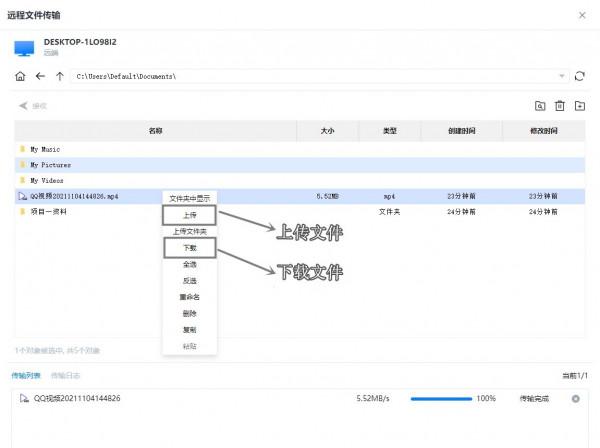This screenshot has width=600, height=448.
Task: Cancel the QQ视频 transfer with X icon
Action: tap(575, 399)
